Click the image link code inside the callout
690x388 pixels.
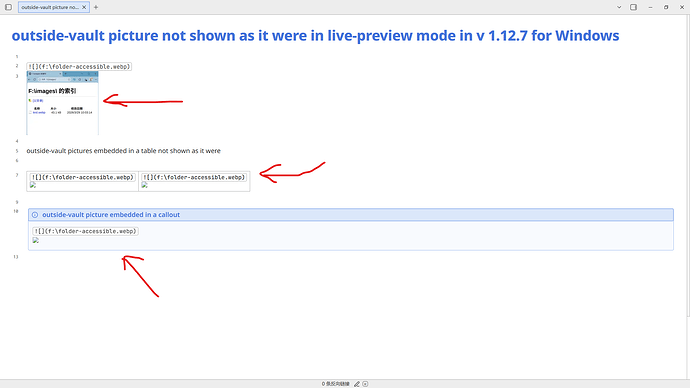[85, 231]
